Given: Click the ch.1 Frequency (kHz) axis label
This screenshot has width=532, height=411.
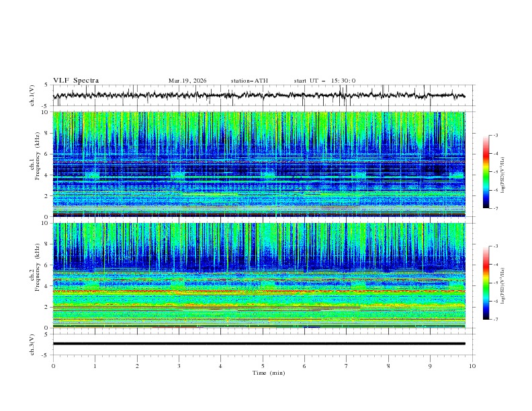Looking at the screenshot, I should 35,154.
